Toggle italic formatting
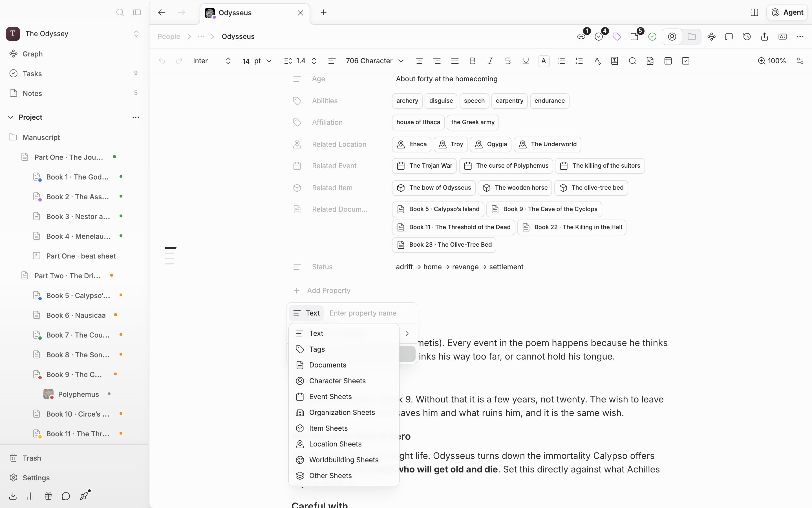 click(490, 61)
